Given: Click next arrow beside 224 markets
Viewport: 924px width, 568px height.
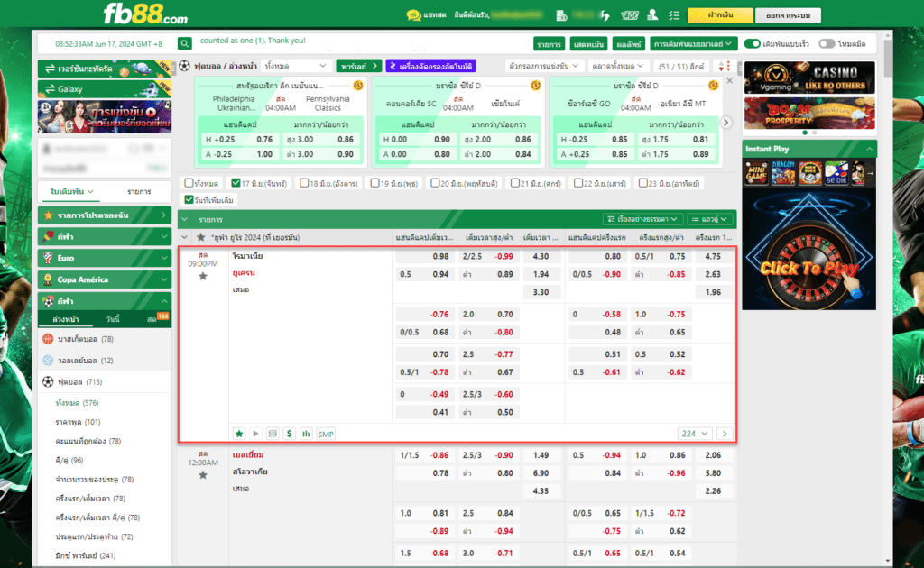Looking at the screenshot, I should (x=725, y=434).
